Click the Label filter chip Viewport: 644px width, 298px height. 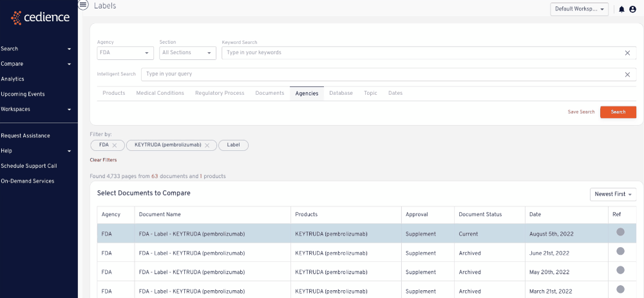[x=233, y=145]
